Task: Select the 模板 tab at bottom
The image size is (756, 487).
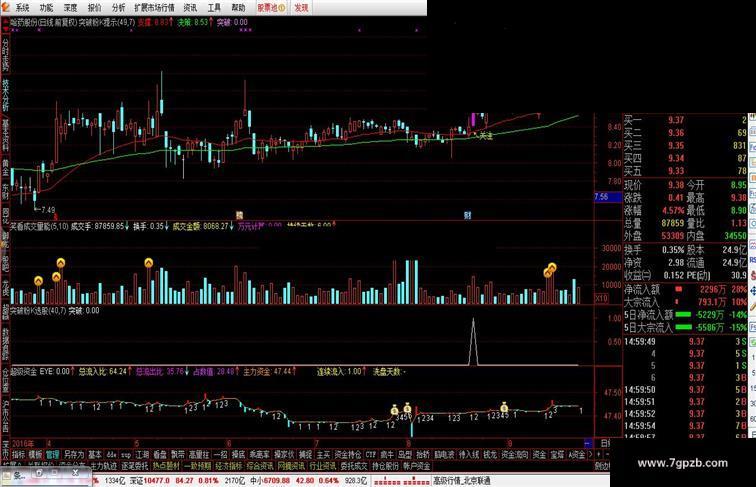Action: click(x=35, y=455)
